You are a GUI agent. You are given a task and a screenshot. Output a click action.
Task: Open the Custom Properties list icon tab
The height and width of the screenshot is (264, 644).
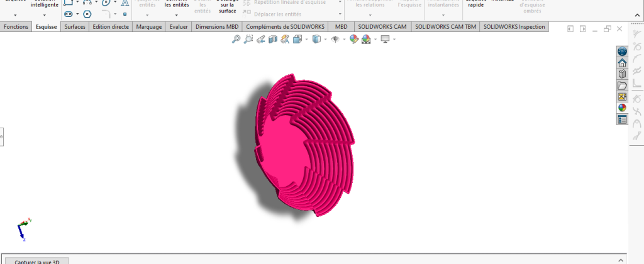tap(622, 119)
